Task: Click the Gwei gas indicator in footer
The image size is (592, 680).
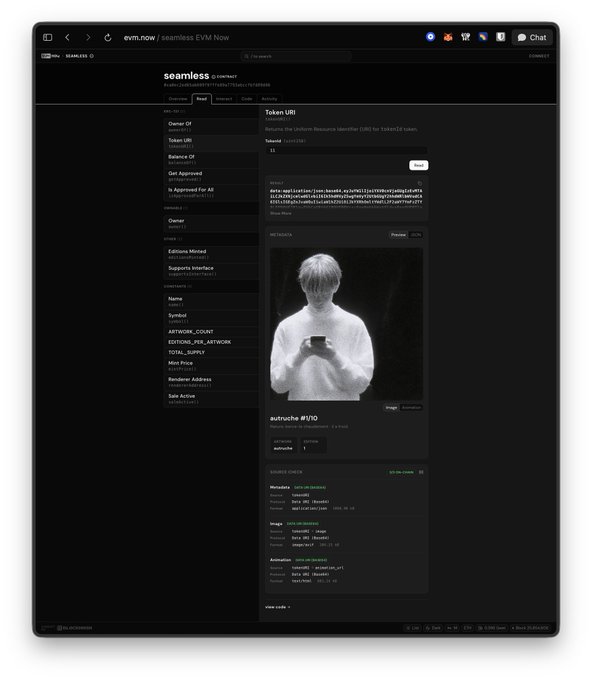Action: click(x=492, y=628)
